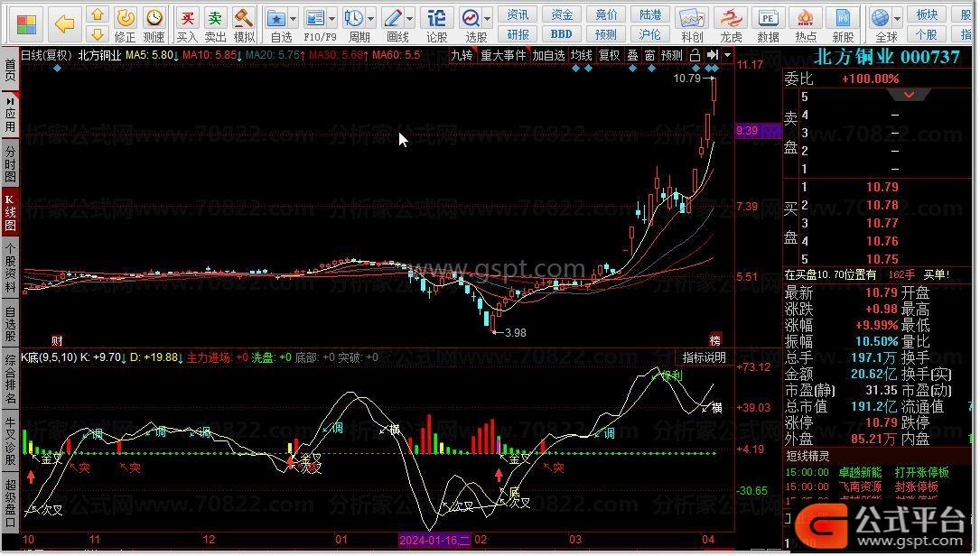Open the 自选 star folder icon
Viewport: 980px width, 556px height.
click(x=275, y=17)
